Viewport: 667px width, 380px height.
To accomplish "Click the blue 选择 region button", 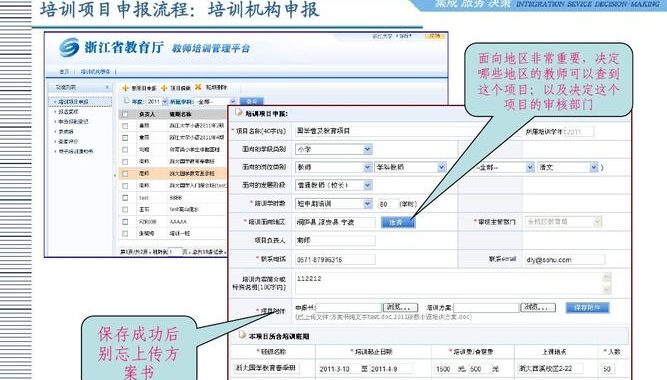I will coord(398,222).
